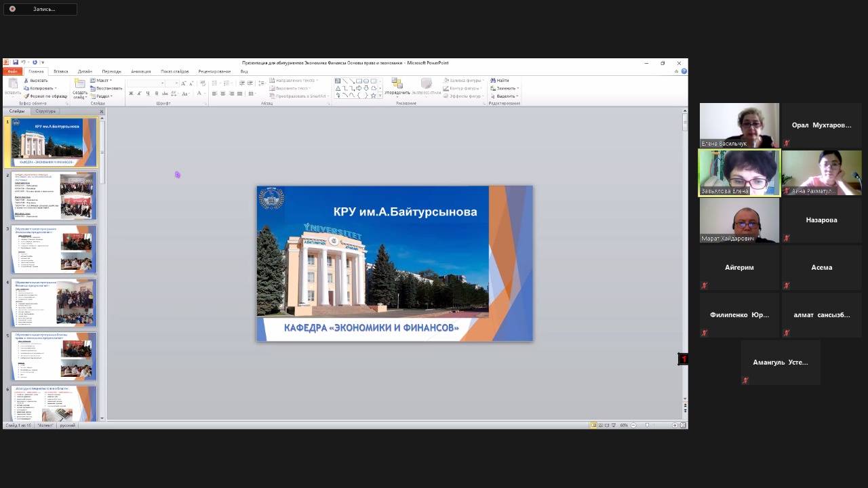Open the Раздел section dropdown
Viewport: 868px width, 488px height.
(102, 96)
